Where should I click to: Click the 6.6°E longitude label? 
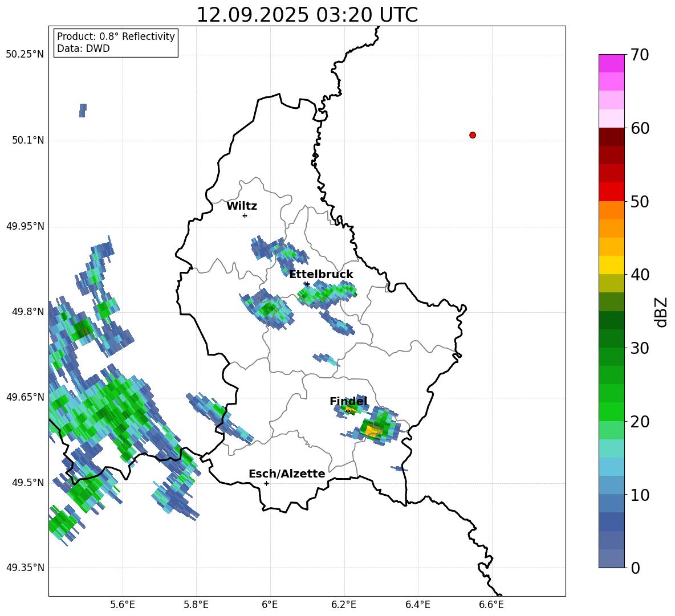tap(491, 605)
